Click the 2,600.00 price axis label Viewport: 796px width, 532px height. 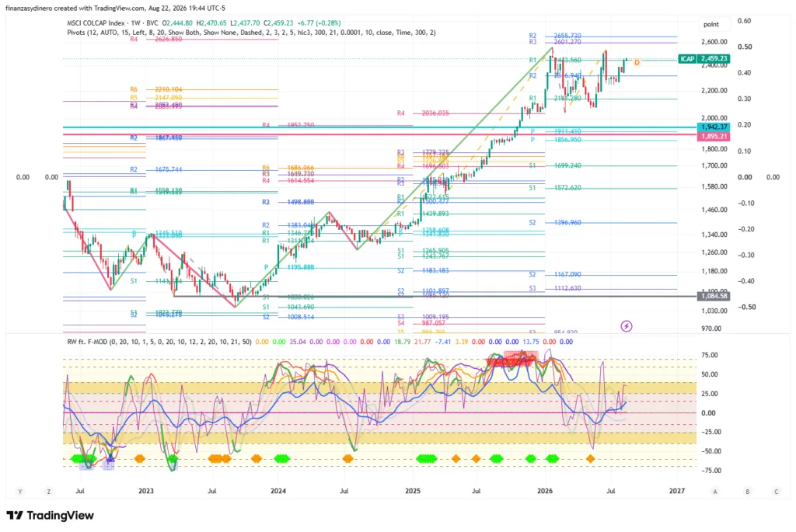[714, 42]
